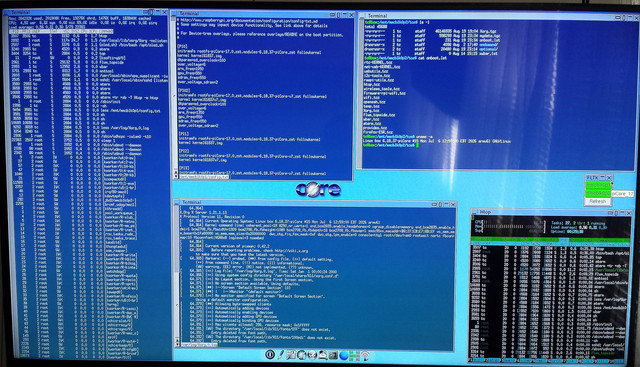Open the Mount Tool drive icon in dock
640x367 pixels.
[x=322, y=355]
